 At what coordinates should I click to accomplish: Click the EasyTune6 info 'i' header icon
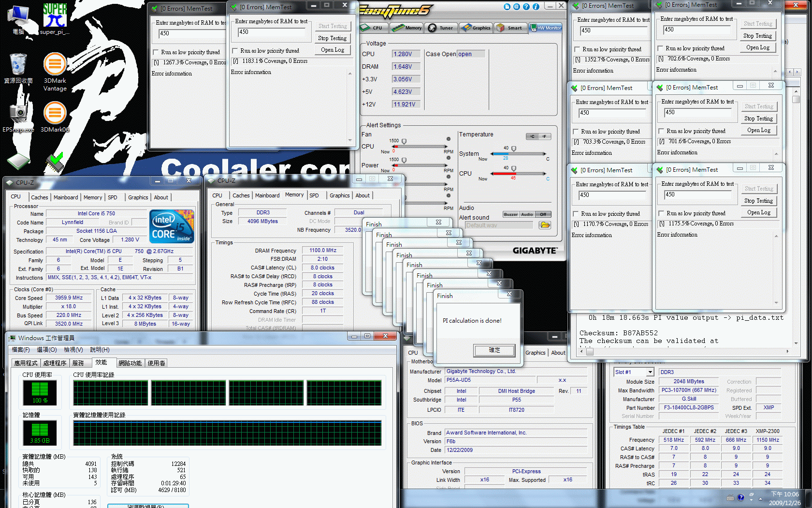[x=536, y=7]
